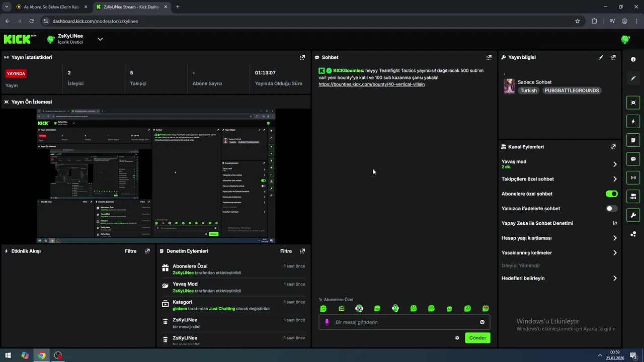Select the Abonelere Özel moderation log entry
644x362 pixels.
233,269
